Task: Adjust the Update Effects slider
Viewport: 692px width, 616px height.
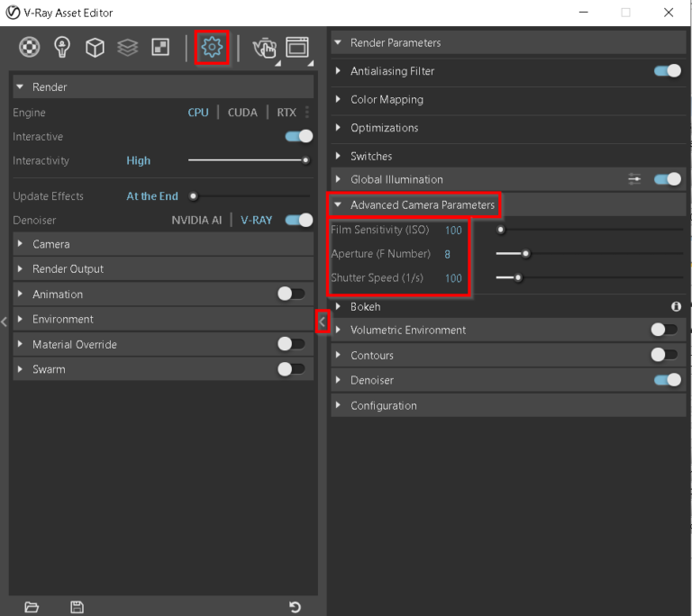Action: (249, 196)
